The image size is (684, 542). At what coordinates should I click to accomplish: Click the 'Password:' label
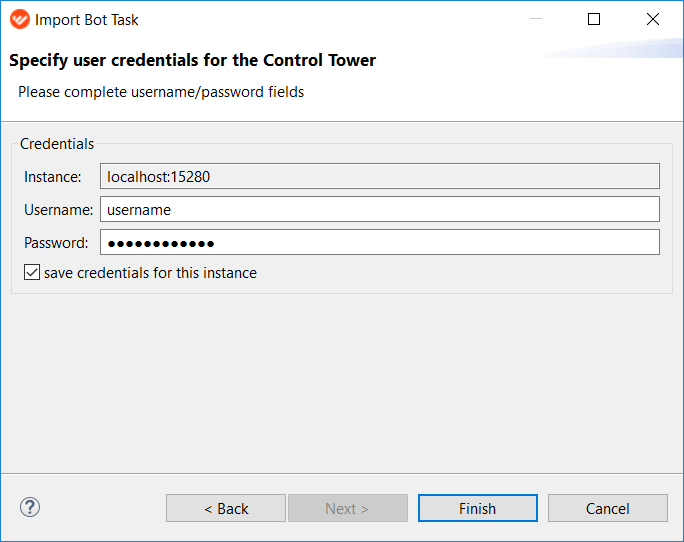56,243
